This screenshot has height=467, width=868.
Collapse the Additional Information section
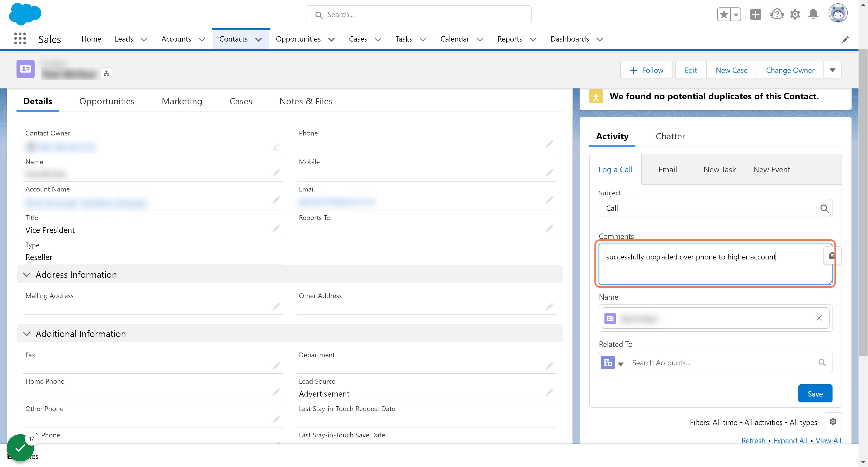tap(27, 334)
